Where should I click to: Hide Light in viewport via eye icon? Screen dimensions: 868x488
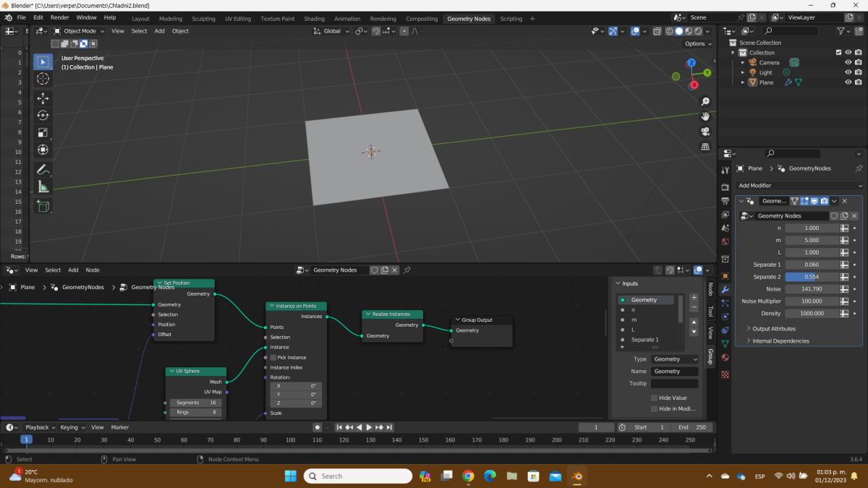[x=848, y=72]
